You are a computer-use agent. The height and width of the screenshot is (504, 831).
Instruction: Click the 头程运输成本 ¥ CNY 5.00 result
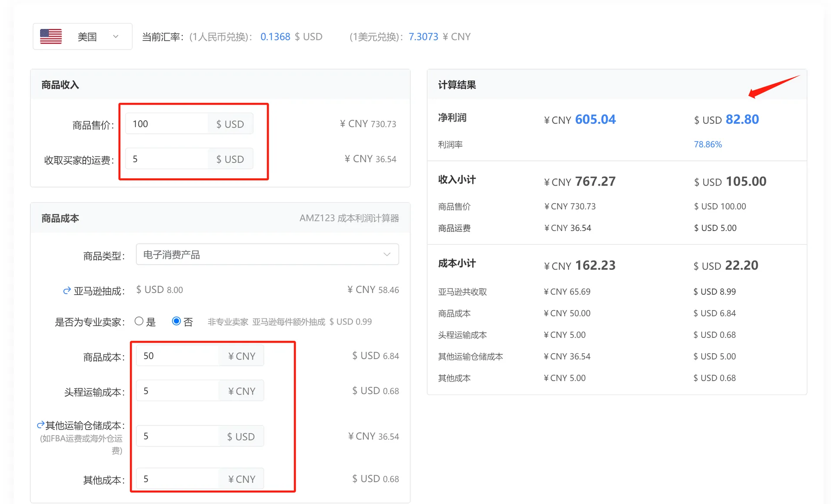click(564, 335)
